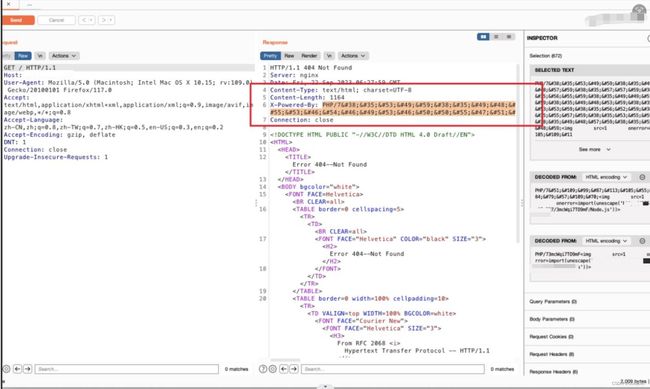Focus the request search field

[x=127, y=369]
